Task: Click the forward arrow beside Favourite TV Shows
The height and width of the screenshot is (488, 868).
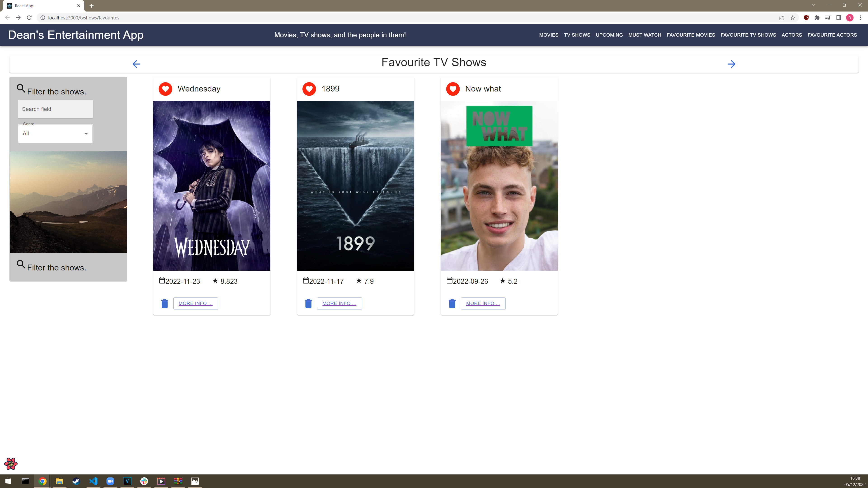Action: point(731,64)
